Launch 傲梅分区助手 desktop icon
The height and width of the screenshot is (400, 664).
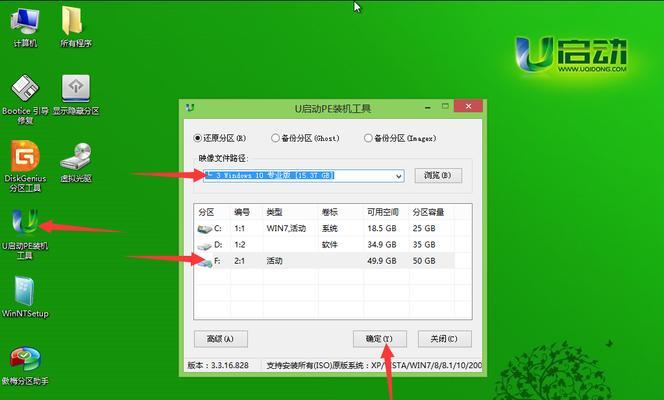(x=25, y=366)
